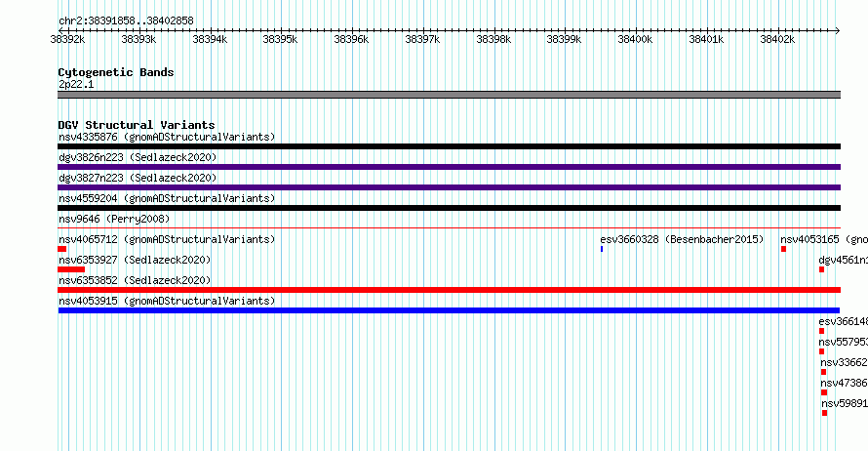Click the red block under the nsv47386 label

824,392
